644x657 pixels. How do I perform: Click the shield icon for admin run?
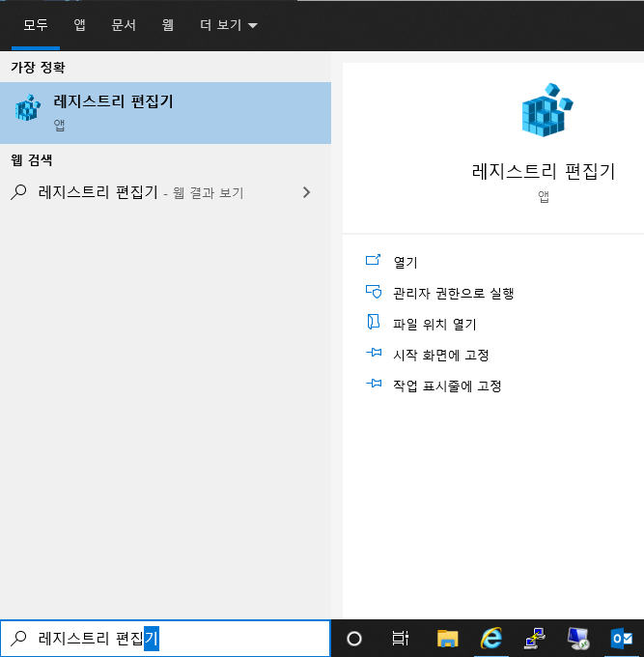point(374,292)
